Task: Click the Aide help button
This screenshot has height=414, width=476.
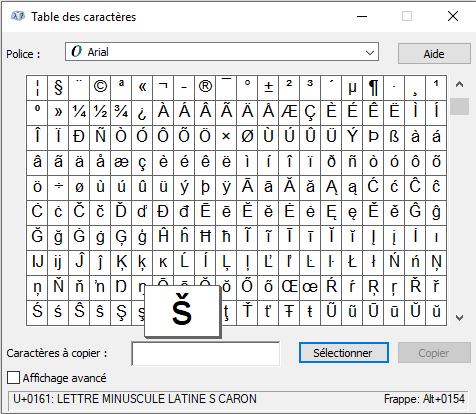Action: [x=434, y=54]
